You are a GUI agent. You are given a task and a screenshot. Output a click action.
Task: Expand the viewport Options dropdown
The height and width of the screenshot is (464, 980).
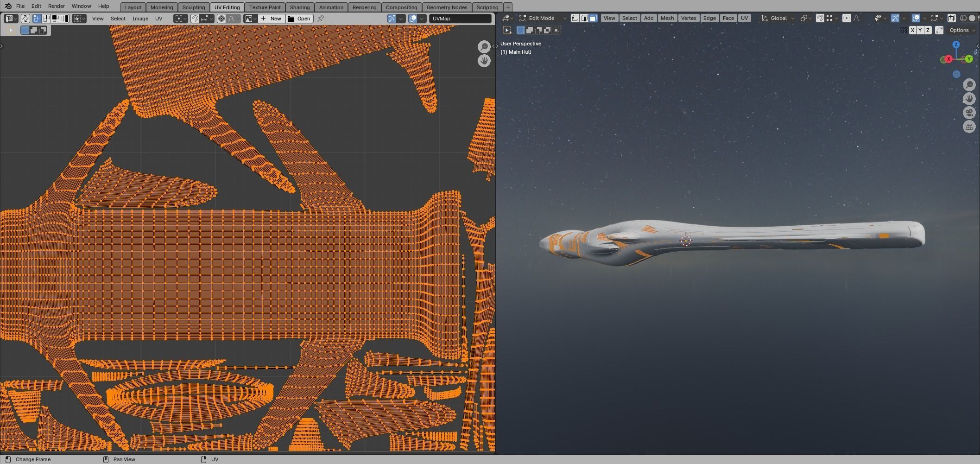[962, 30]
